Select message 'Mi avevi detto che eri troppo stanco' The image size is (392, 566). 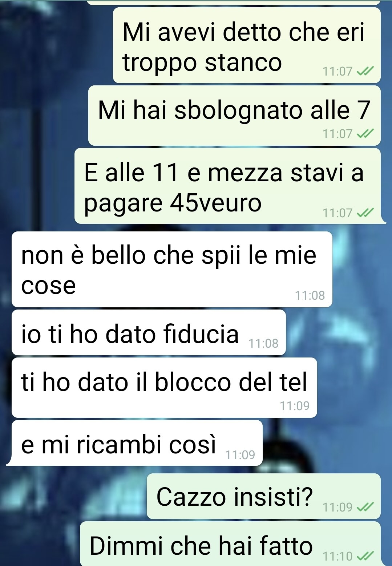247,45
